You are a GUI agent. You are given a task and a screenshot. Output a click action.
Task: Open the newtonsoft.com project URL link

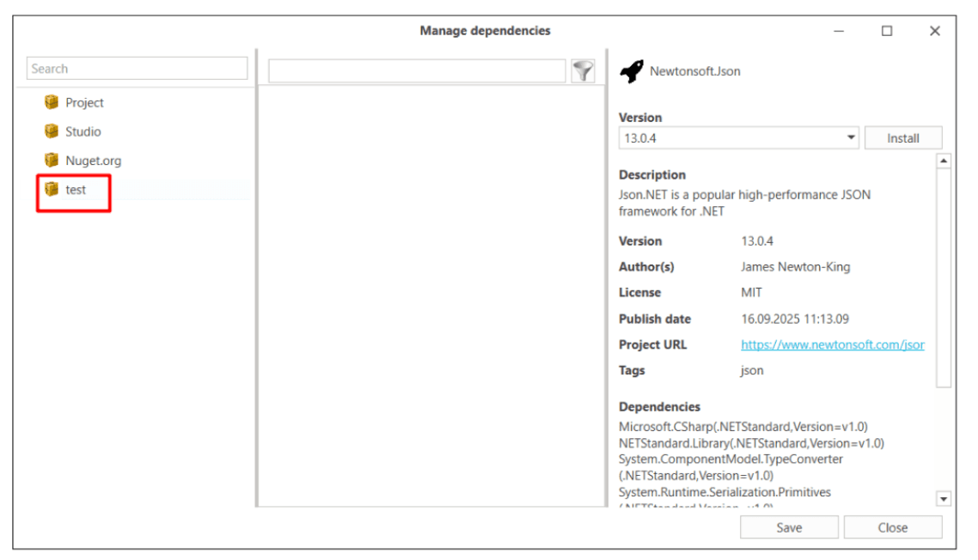tap(832, 344)
